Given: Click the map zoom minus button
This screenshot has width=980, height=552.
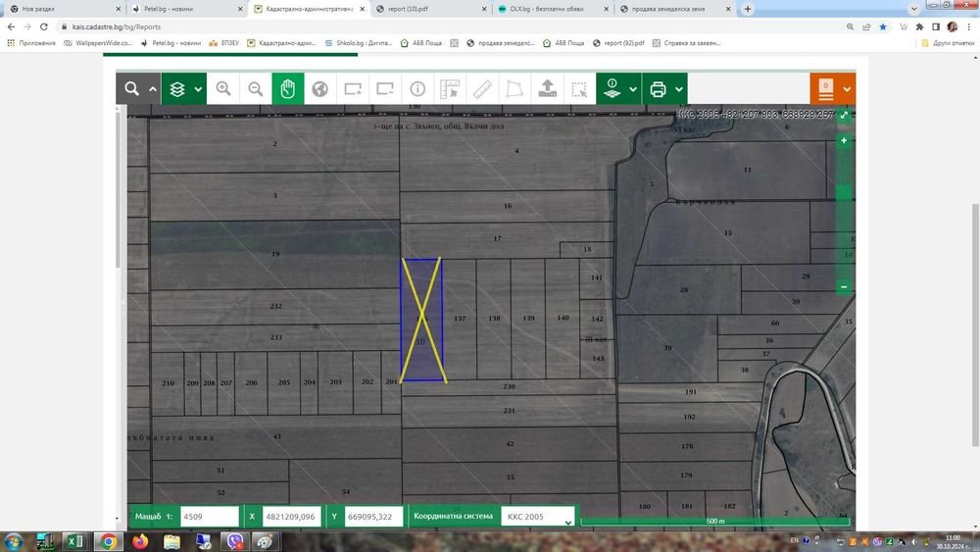Looking at the screenshot, I should pos(844,287).
